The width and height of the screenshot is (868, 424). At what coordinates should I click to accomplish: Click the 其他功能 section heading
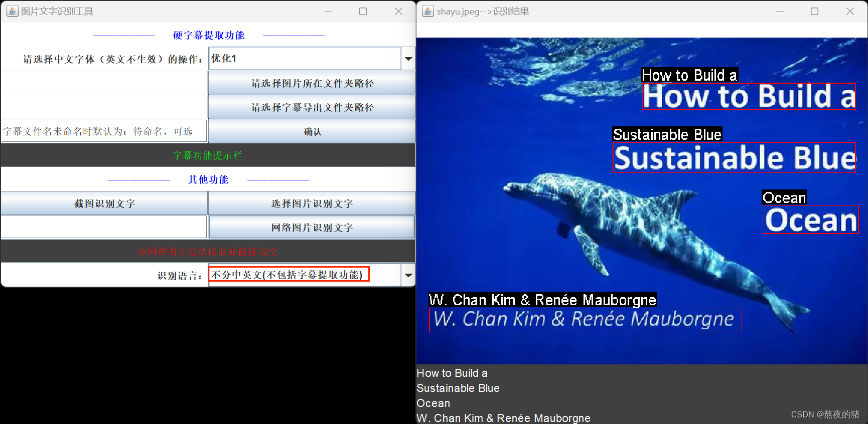coord(208,179)
